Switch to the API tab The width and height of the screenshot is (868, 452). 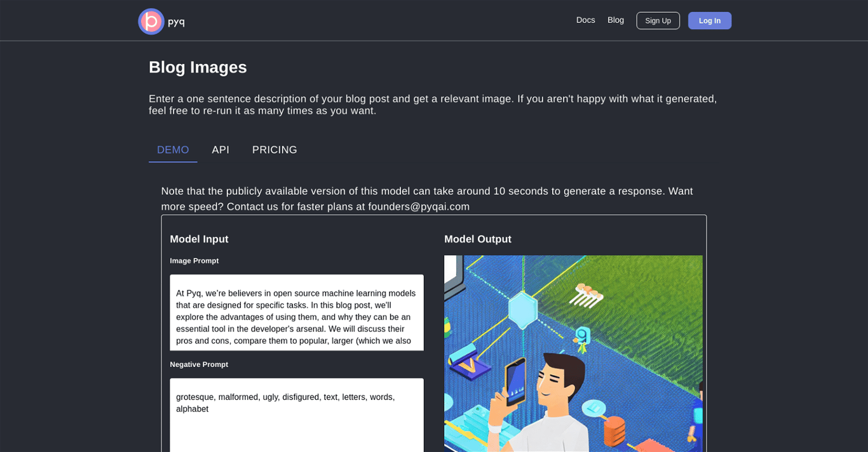pos(220,150)
